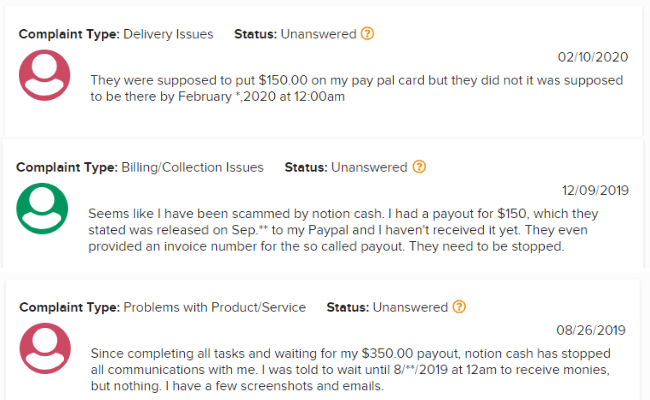Click the red avatar on the 08/26/2019 complaint
650x400 pixels.
tap(45, 348)
